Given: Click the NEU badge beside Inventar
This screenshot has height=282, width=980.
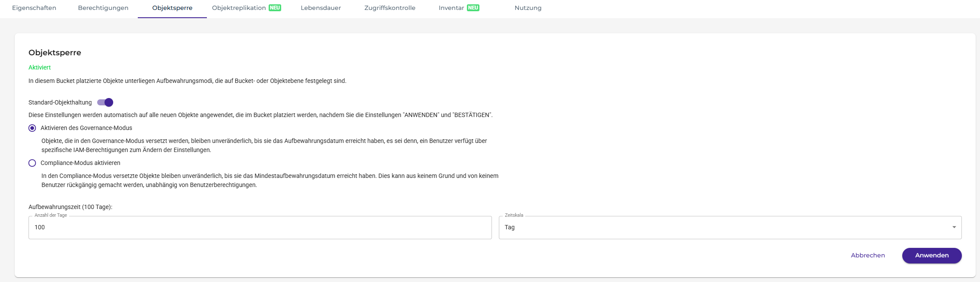Looking at the screenshot, I should 473,8.
